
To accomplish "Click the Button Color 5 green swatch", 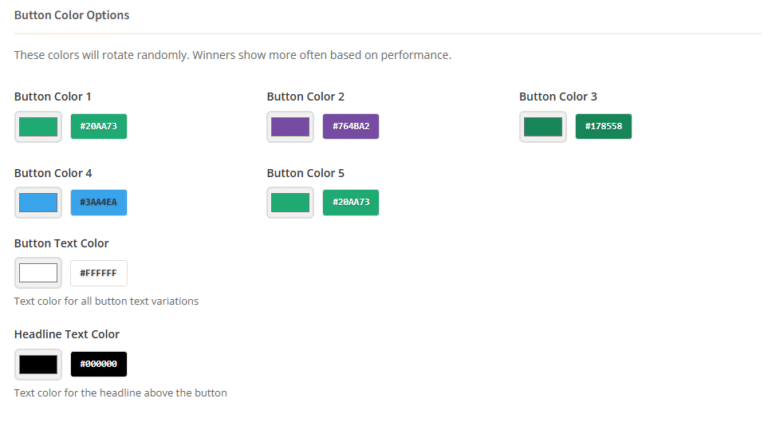I will pyautogui.click(x=291, y=203).
